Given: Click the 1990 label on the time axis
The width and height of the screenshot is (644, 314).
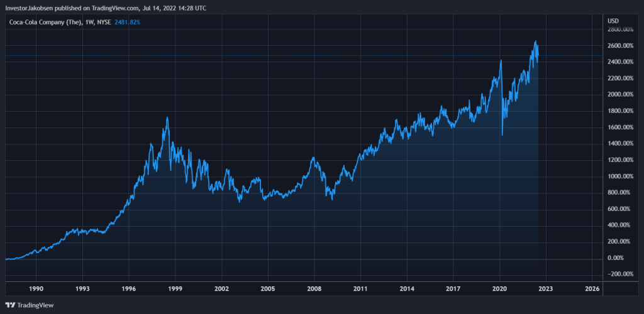Looking at the screenshot, I should (36, 289).
